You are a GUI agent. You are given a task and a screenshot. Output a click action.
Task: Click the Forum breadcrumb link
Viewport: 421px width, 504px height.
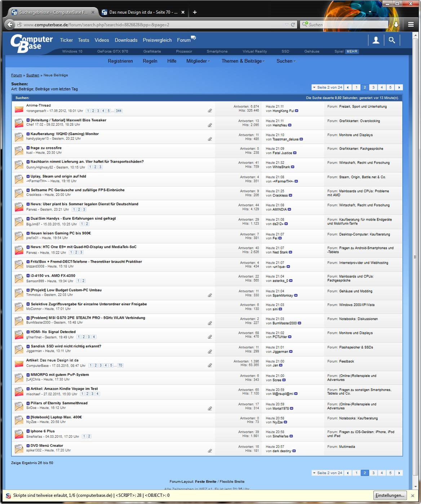click(x=17, y=75)
